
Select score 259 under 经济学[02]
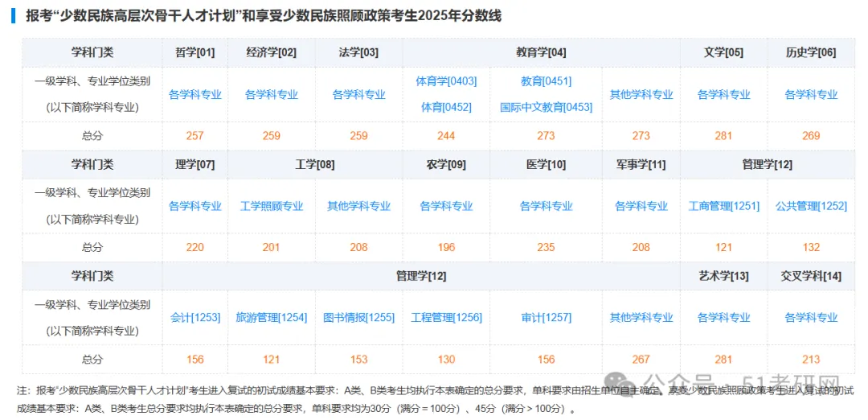pyautogui.click(x=272, y=136)
